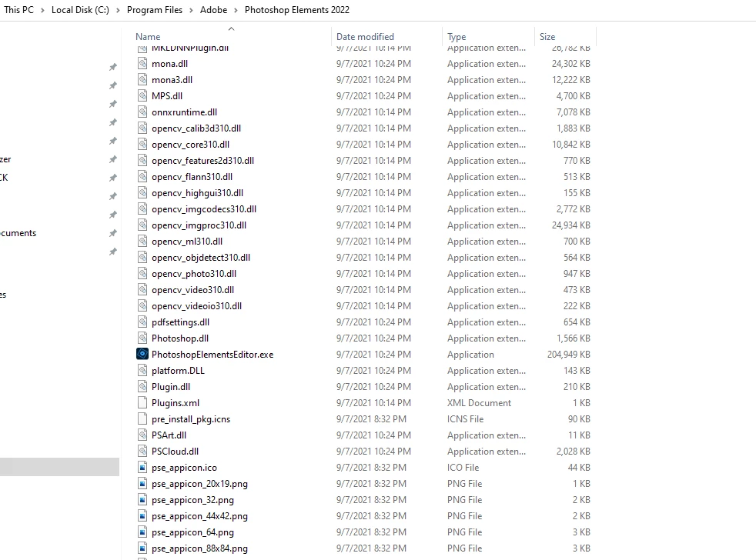Select the opencv_videoio310.dll file name
Screen dimensions: 756x560
tap(197, 305)
